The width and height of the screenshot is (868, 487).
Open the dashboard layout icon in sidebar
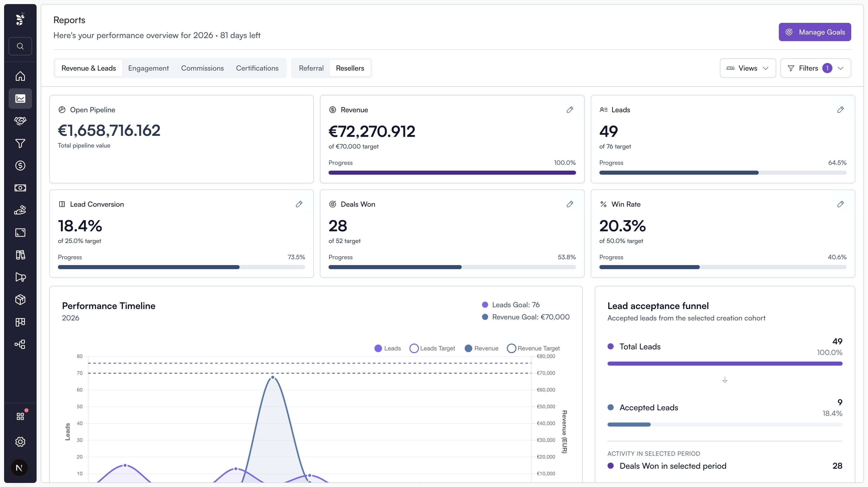(x=20, y=322)
